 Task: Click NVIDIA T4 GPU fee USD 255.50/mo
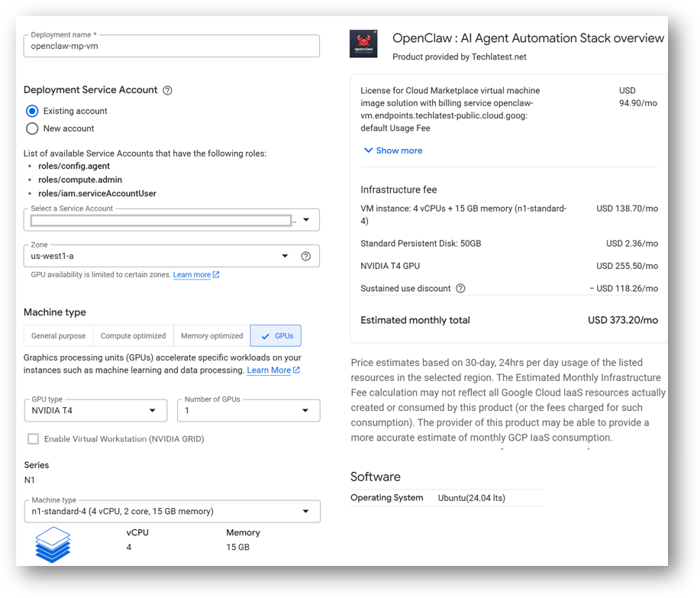click(627, 267)
